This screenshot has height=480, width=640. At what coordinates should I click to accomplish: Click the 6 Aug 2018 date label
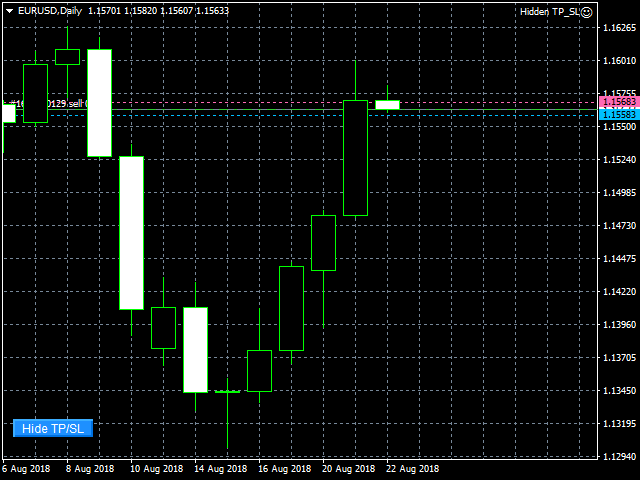[x=26, y=469]
